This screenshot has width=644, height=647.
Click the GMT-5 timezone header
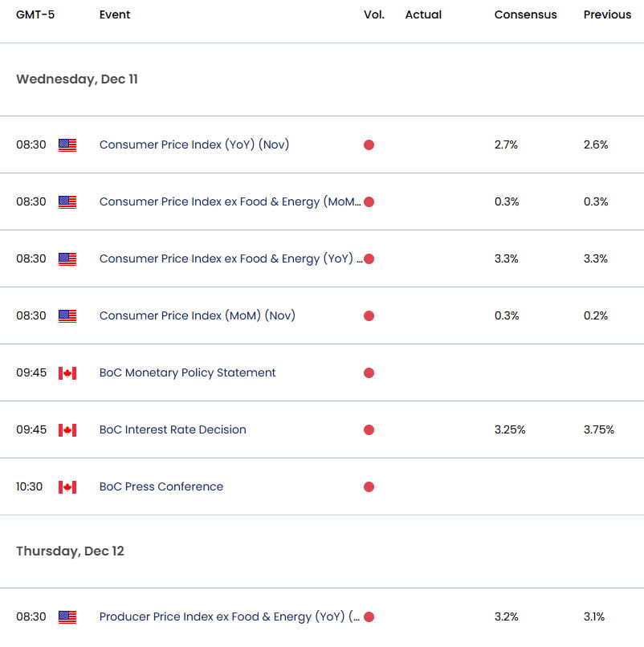click(x=35, y=15)
